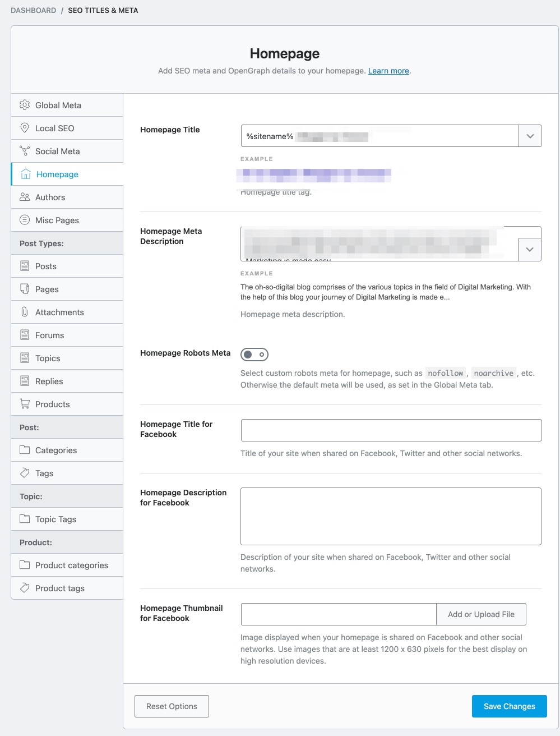
Task: Click the Homepage Title for Facebook field
Action: pyautogui.click(x=391, y=430)
